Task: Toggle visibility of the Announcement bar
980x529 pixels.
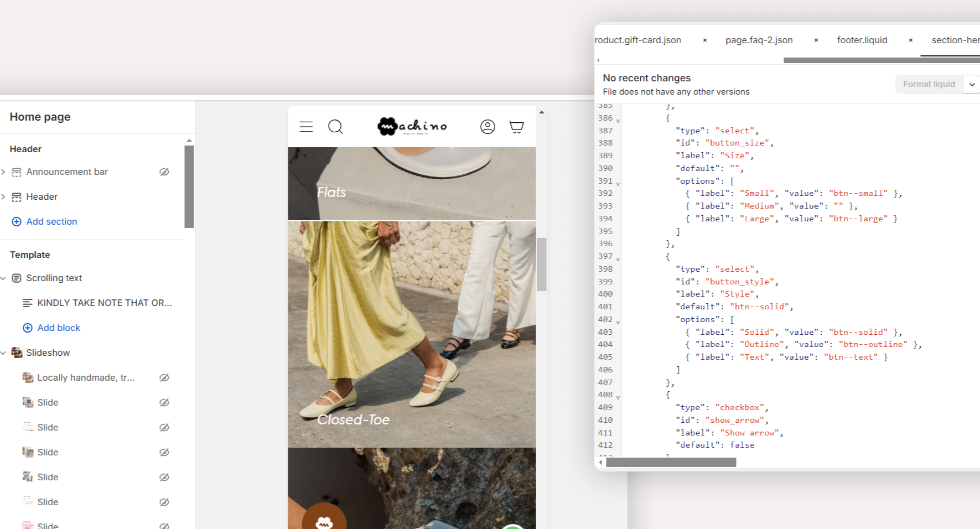Action: [x=164, y=172]
